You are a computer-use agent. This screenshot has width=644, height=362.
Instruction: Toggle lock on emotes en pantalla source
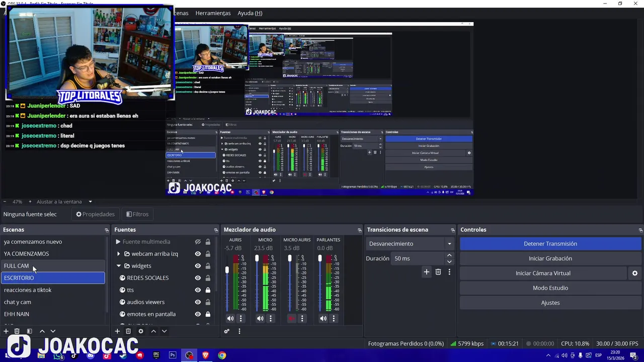pyautogui.click(x=208, y=314)
